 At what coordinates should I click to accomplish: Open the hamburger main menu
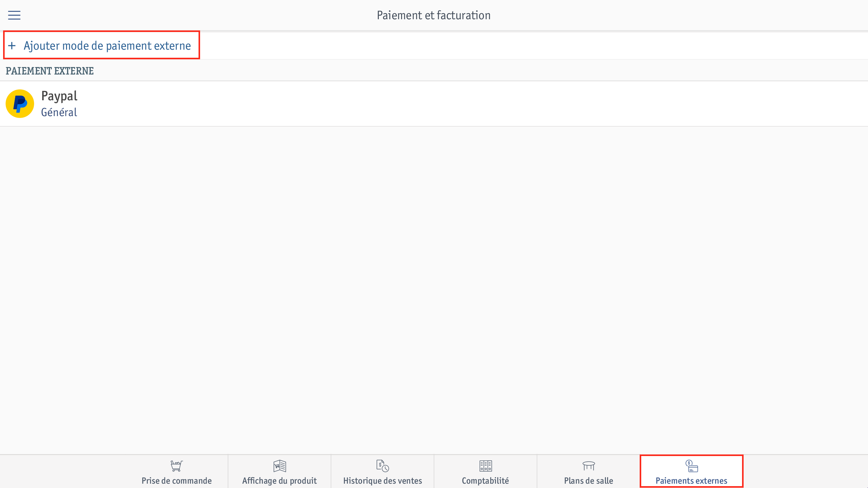tap(14, 15)
